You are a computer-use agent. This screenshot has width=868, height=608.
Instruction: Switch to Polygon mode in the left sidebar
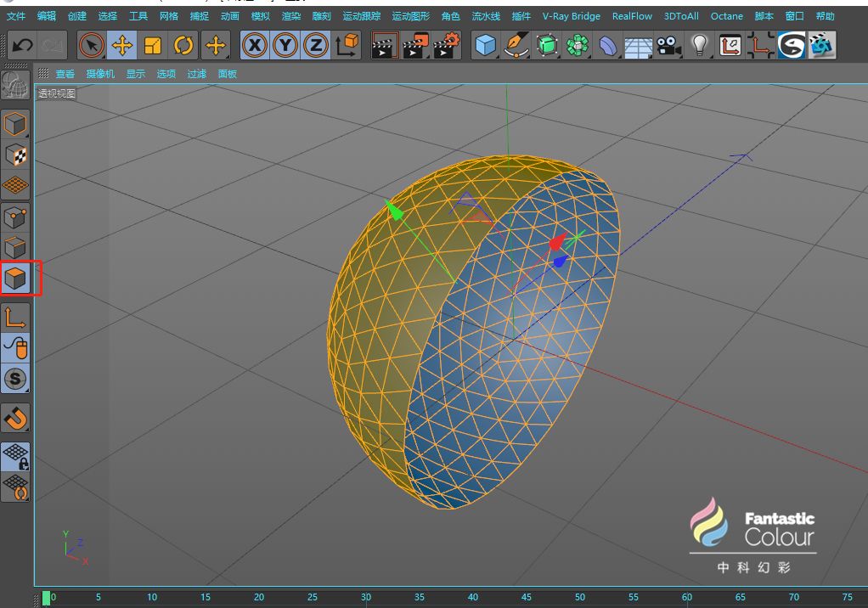click(16, 278)
